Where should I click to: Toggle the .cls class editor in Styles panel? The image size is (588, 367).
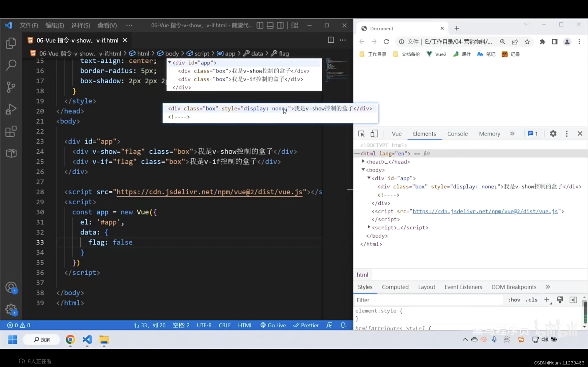(x=531, y=300)
